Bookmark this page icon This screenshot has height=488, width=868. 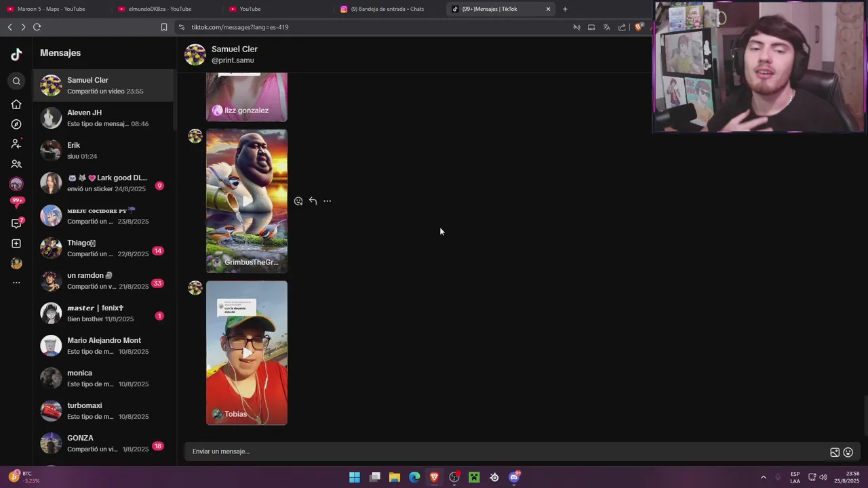(164, 27)
